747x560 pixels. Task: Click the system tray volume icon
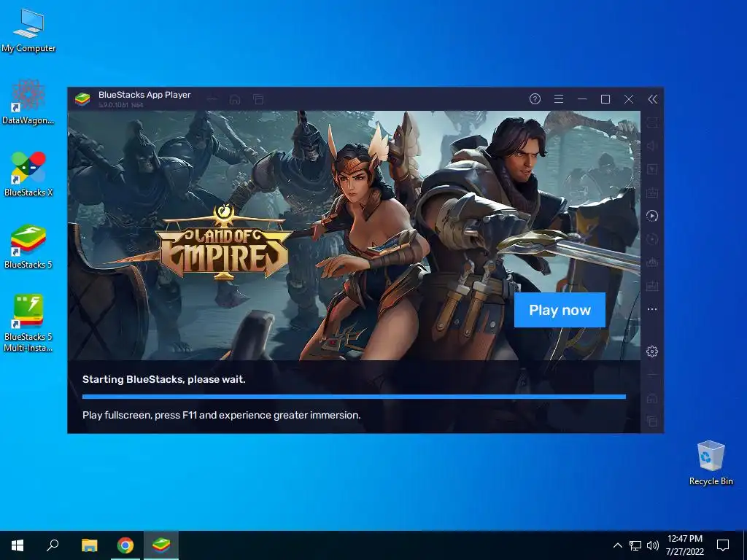pos(653,545)
